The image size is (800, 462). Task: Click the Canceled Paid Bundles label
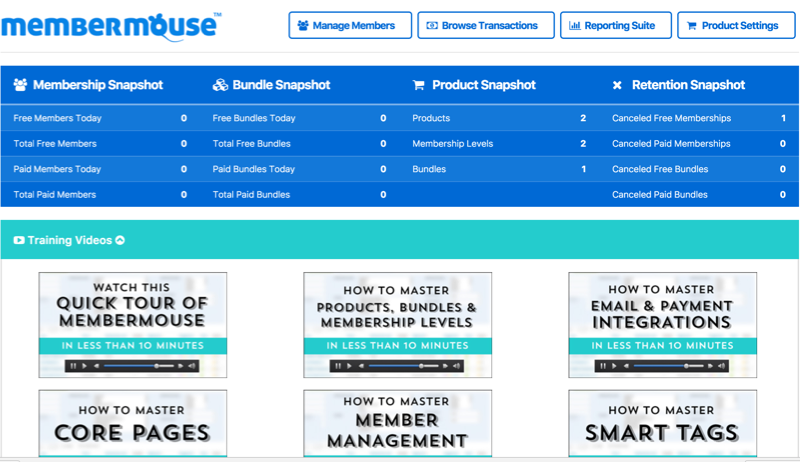660,195
